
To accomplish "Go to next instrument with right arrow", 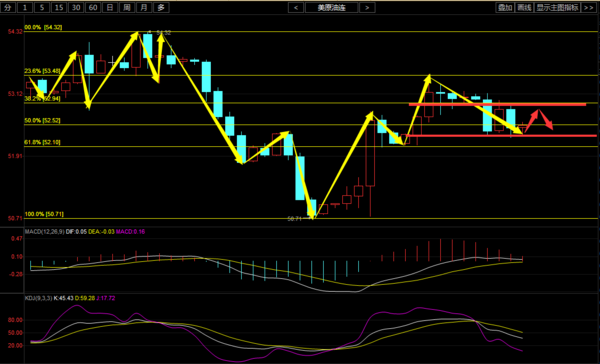I will (367, 7).
